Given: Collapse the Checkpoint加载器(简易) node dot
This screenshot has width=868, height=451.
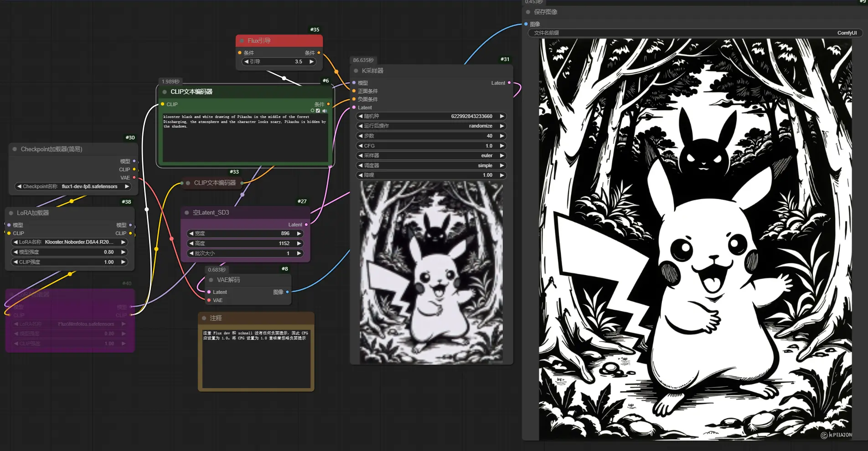Looking at the screenshot, I should (15, 149).
